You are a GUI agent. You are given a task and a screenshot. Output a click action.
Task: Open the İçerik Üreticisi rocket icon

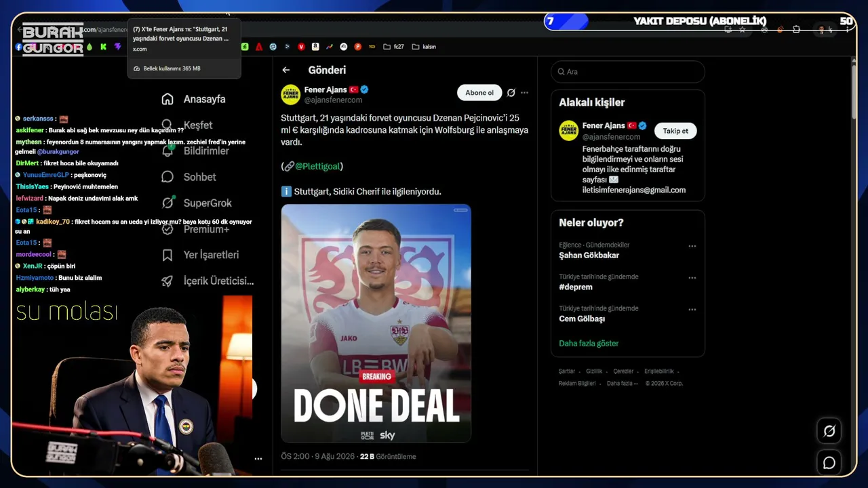[x=167, y=281]
